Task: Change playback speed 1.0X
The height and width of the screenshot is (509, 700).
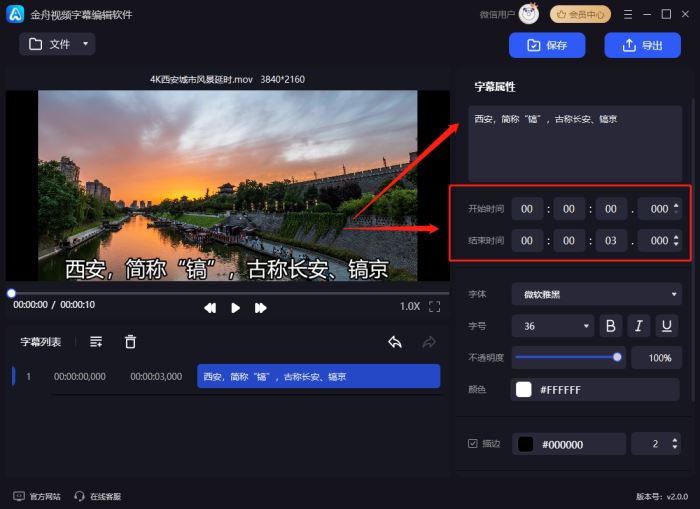Action: pyautogui.click(x=409, y=306)
